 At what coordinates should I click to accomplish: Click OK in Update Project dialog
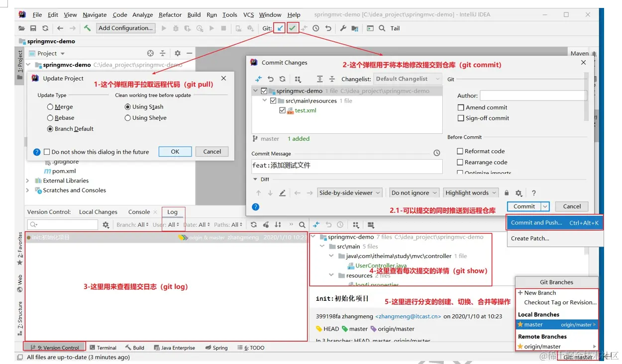pos(175,152)
